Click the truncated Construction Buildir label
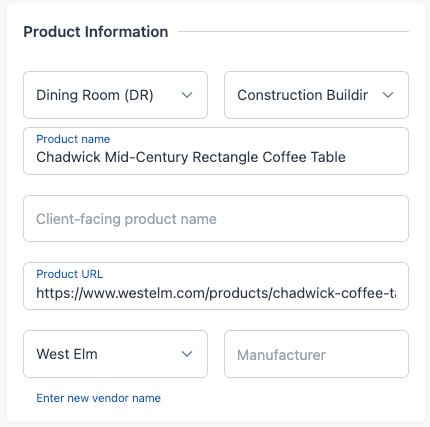This screenshot has height=427, width=430. [x=303, y=95]
